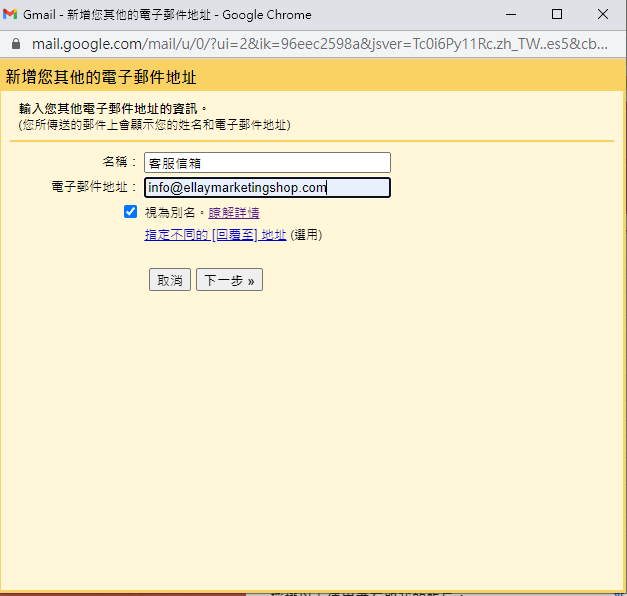Toggle the 視為別名 checkbox
Screen dimensions: 627x596
click(x=130, y=212)
